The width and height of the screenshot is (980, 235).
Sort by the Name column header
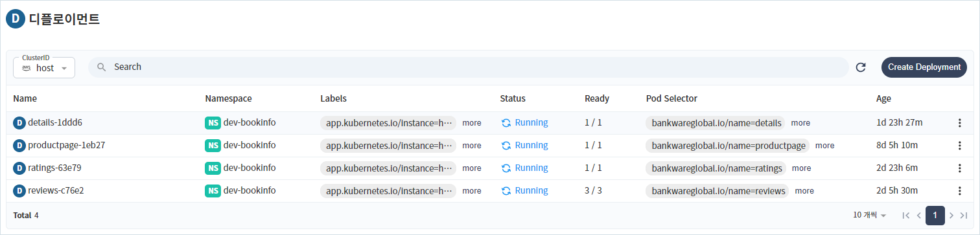point(25,99)
